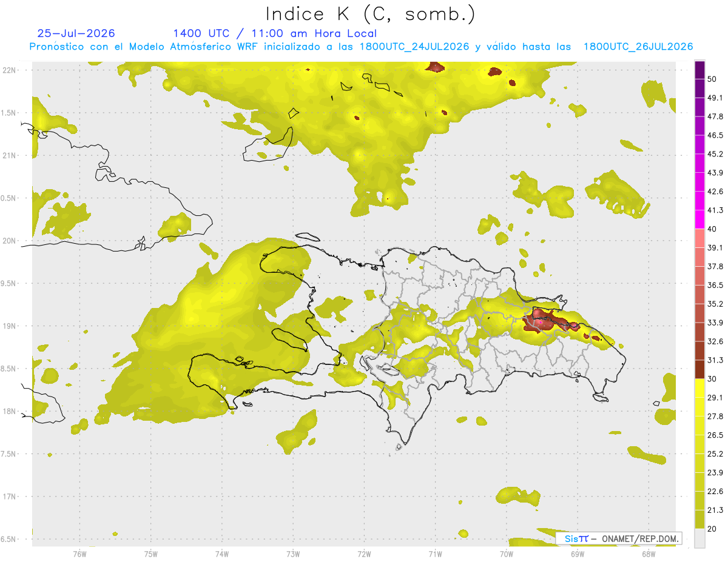The width and height of the screenshot is (728, 562).
Task: Click the latitude label '6.5N'
Action: [9, 539]
